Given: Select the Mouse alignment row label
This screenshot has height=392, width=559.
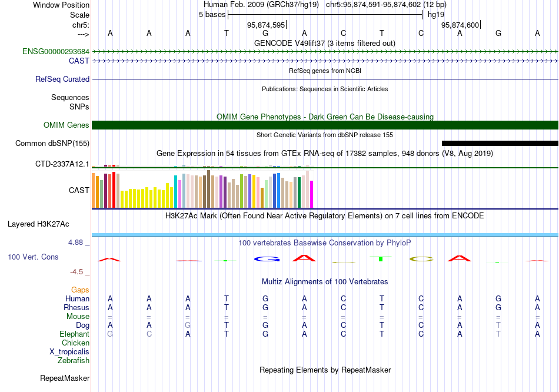Looking at the screenshot, I should point(78,317).
